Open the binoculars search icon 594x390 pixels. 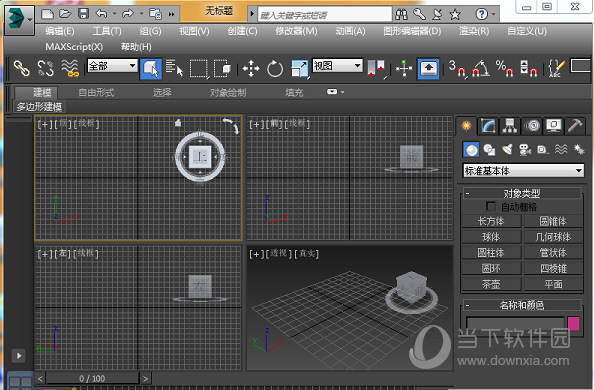click(x=401, y=15)
